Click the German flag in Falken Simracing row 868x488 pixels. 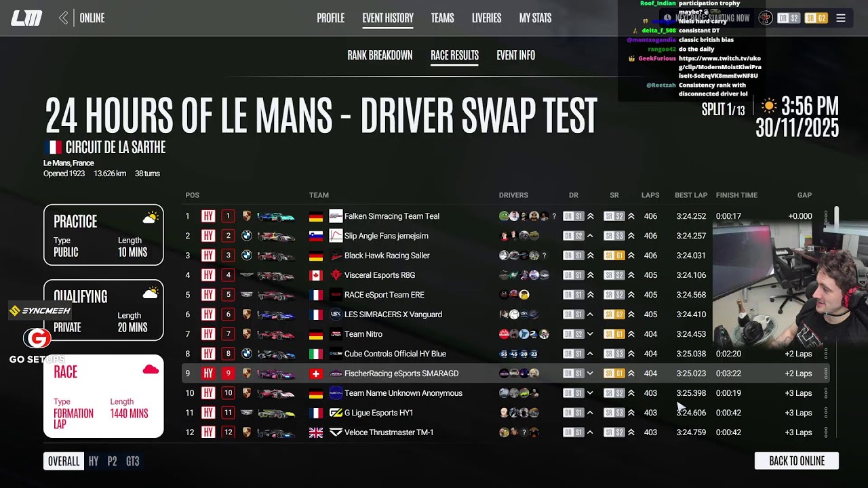(x=316, y=216)
